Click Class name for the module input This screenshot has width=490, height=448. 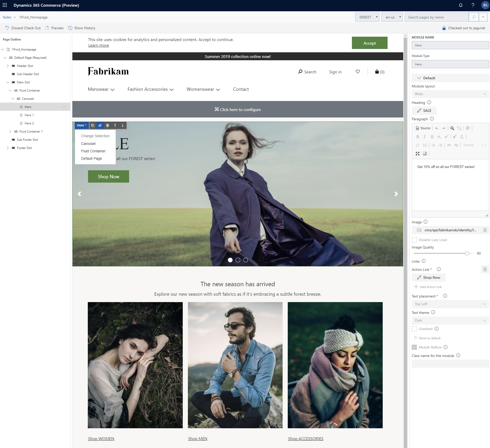point(450,364)
